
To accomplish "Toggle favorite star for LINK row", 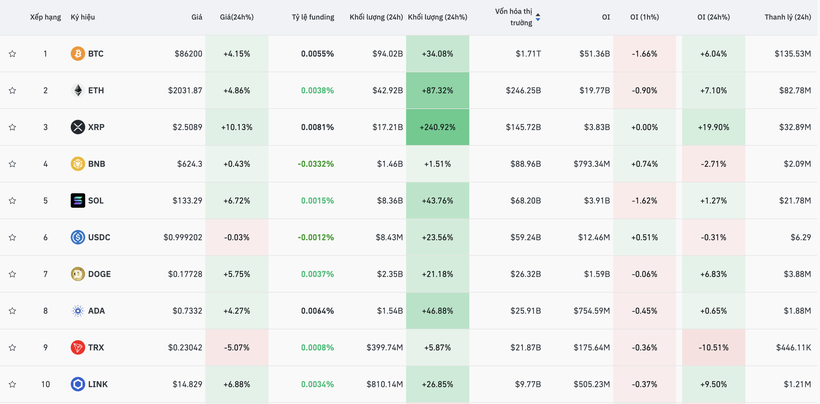I will (x=13, y=384).
